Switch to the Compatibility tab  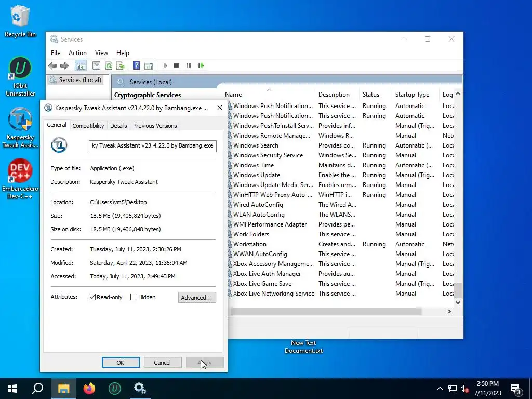88,126
